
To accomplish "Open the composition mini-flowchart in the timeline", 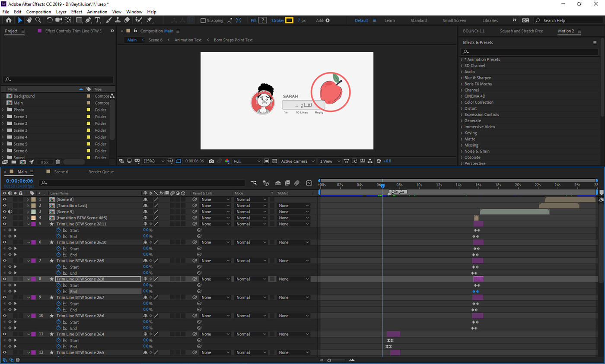I will (x=254, y=183).
